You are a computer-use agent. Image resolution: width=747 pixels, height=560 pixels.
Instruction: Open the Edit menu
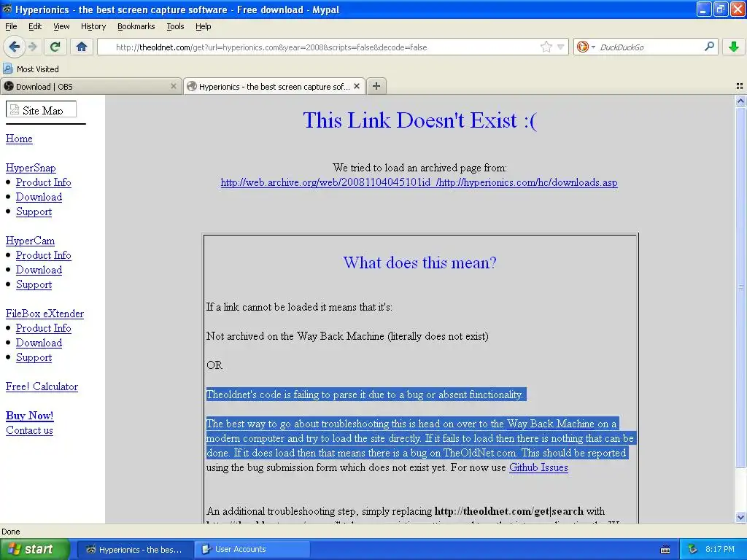coord(35,26)
